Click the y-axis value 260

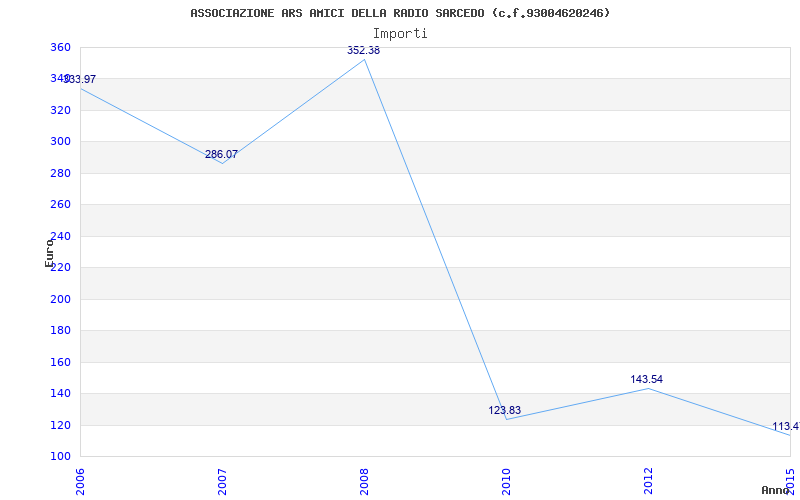tap(60, 205)
